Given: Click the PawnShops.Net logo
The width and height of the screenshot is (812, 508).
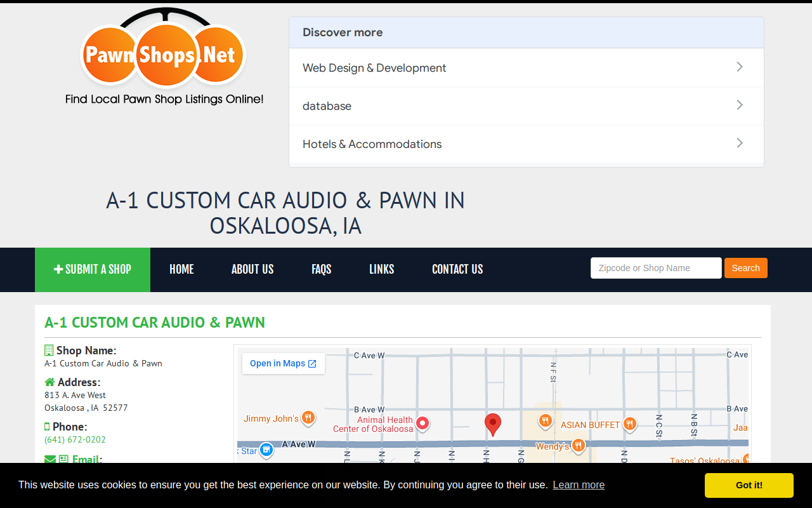Looking at the screenshot, I should 164,57.
